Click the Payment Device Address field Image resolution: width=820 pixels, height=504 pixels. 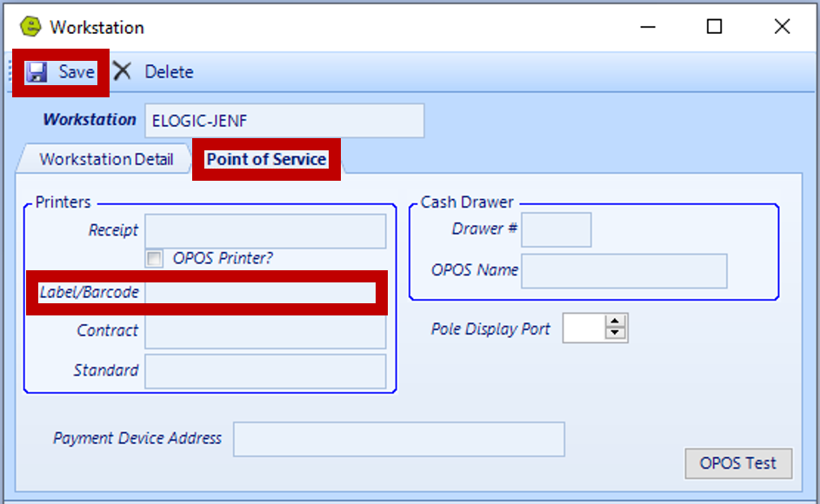(399, 439)
